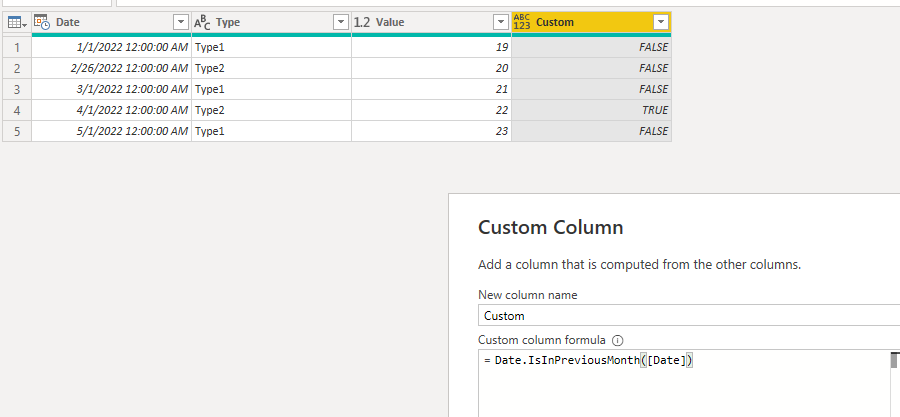Select row number 2
The width and height of the screenshot is (900, 417).
click(17, 68)
